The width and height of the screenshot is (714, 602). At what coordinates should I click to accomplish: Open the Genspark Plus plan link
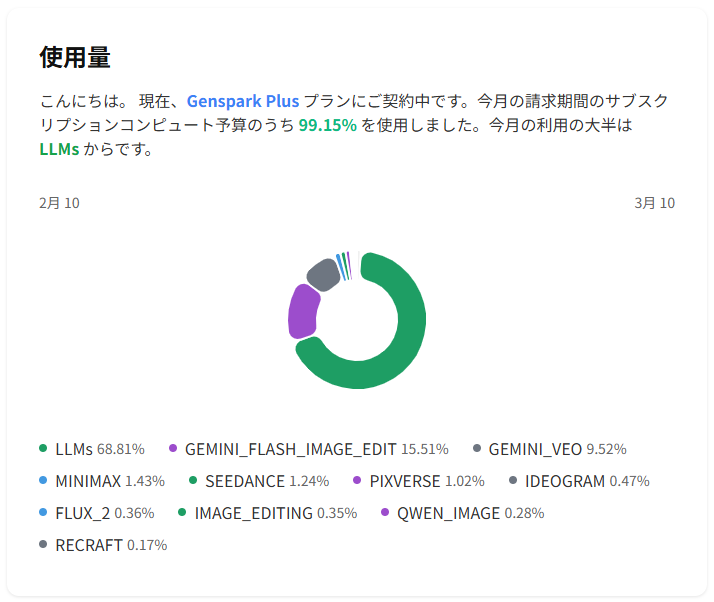(243, 102)
